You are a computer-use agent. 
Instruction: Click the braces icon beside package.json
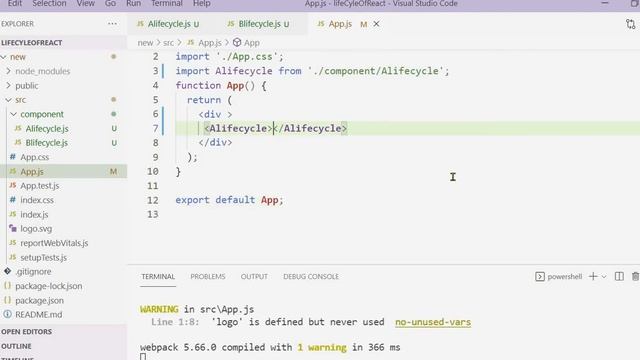click(x=7, y=300)
